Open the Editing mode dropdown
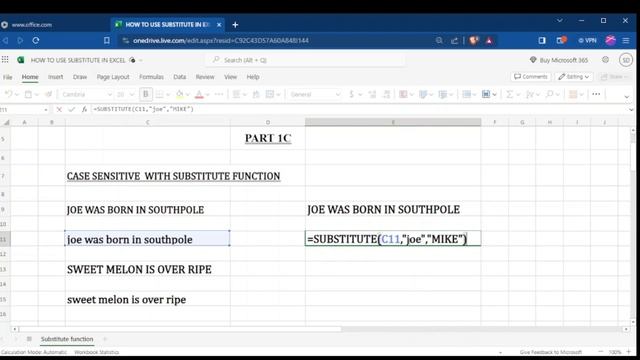This screenshot has width=640, height=360. 573,77
